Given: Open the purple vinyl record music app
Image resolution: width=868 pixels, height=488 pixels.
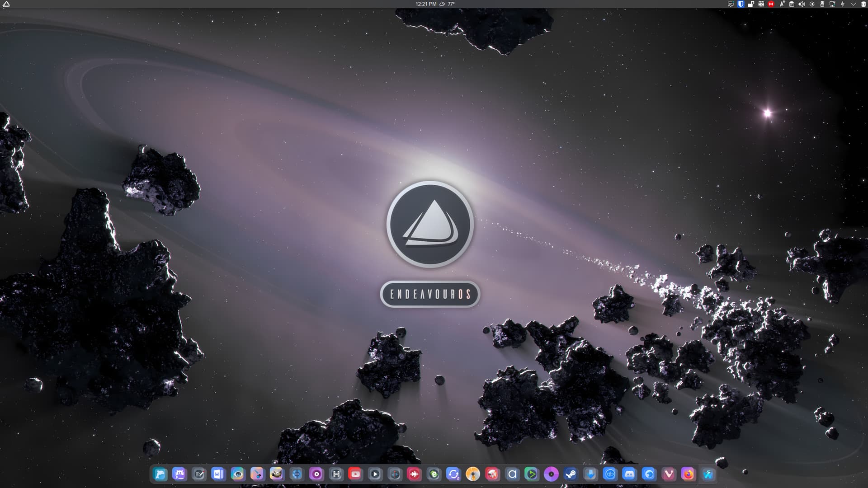Looking at the screenshot, I should point(551,474).
